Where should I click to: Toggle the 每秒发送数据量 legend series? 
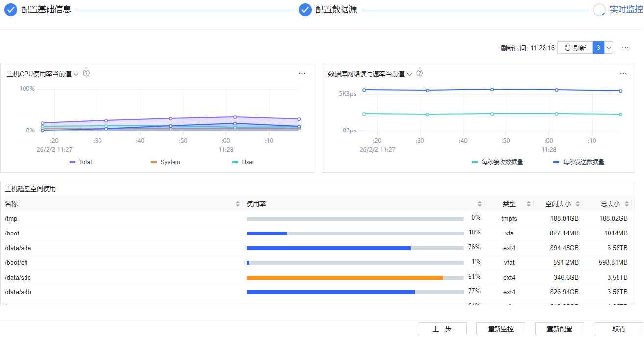(x=579, y=162)
